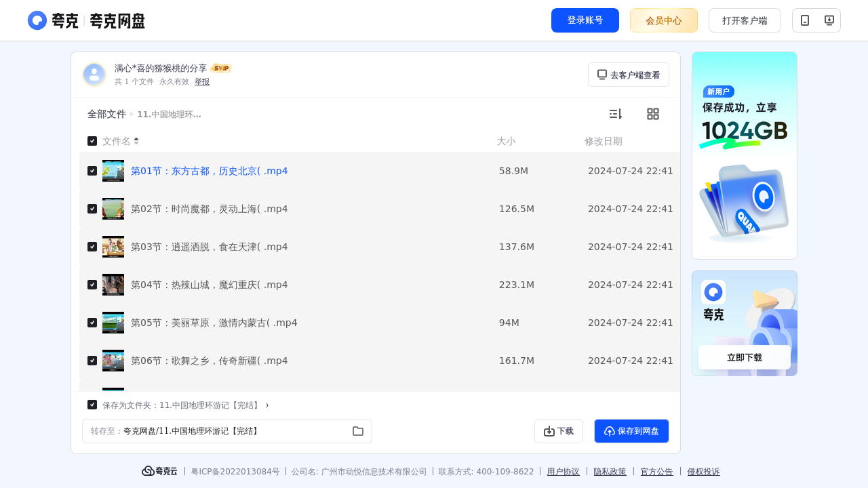868x488 pixels.
Task: Open file 第02节:时尚魔都,灵动上海
Action: pyautogui.click(x=210, y=209)
